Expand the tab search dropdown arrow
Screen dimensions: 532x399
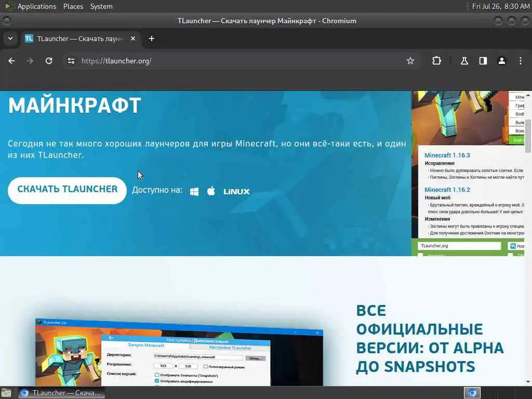point(10,38)
